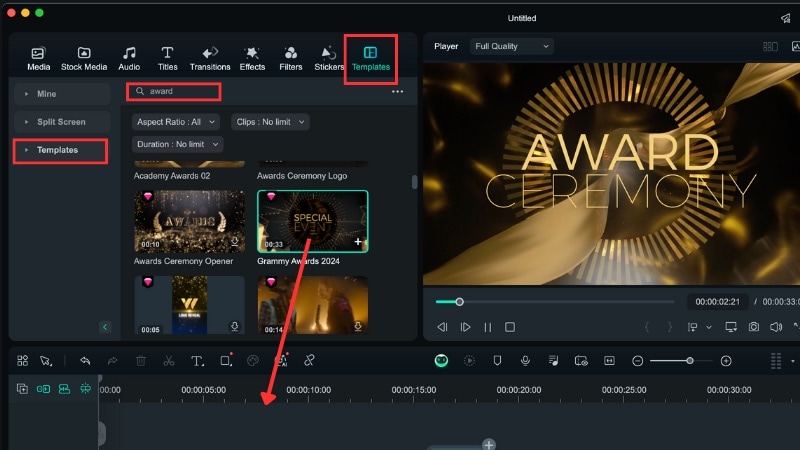Expand the Mine category
This screenshot has width=800, height=450.
click(62, 94)
